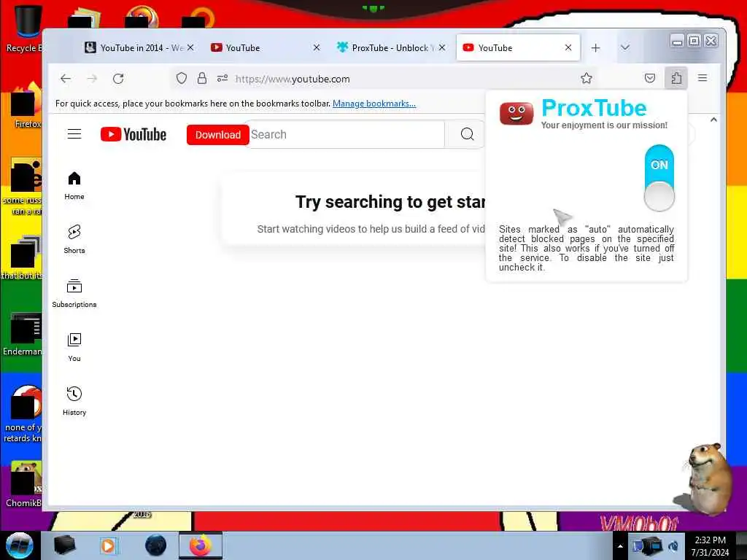Open History in YouTube sidebar
This screenshot has width=747, height=560.
(x=74, y=402)
